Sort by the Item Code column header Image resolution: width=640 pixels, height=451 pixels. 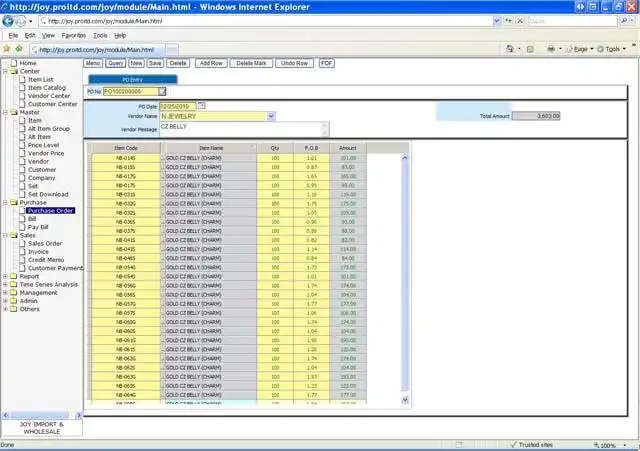coord(126,148)
